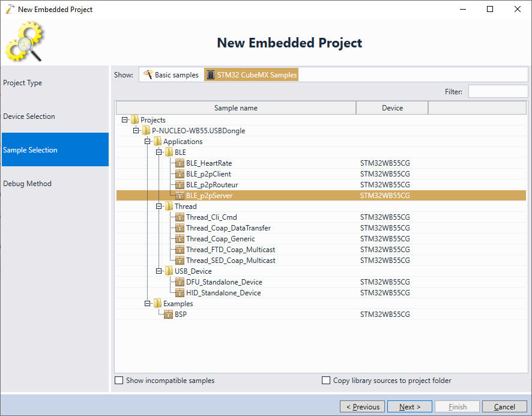The height and width of the screenshot is (416, 532).
Task: Click the P-NUCLEO-WB55.USBDongle folder icon
Action: tap(146, 131)
